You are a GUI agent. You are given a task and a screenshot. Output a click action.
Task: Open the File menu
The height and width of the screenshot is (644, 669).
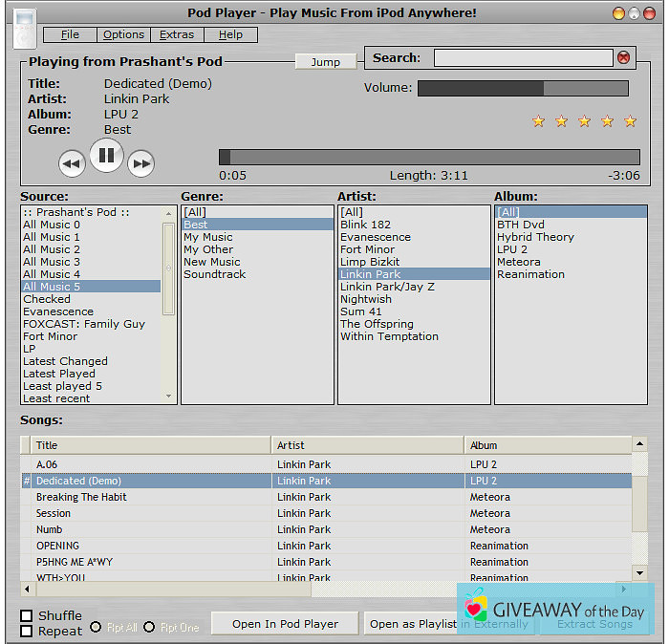70,34
